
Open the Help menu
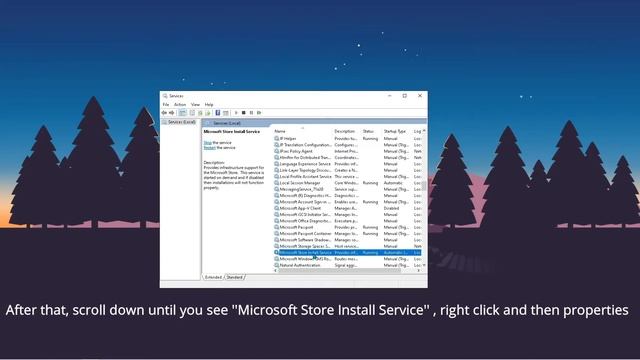(209, 105)
